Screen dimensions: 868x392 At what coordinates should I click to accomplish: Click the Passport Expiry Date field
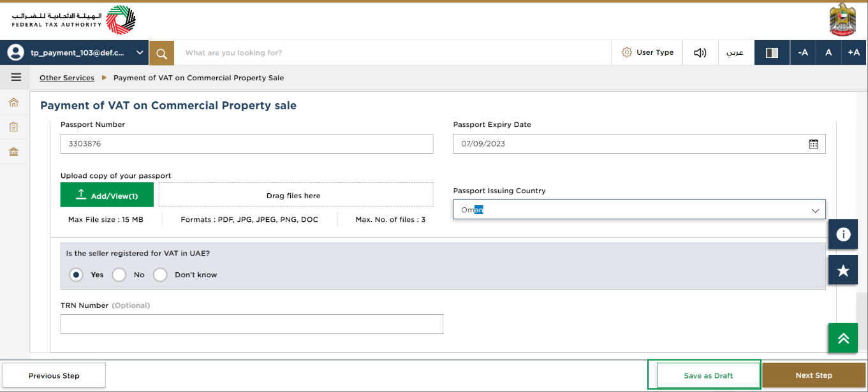tap(639, 143)
